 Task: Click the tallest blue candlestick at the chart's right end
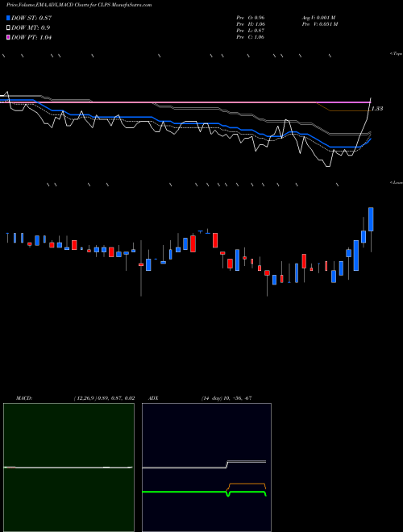pos(371,219)
